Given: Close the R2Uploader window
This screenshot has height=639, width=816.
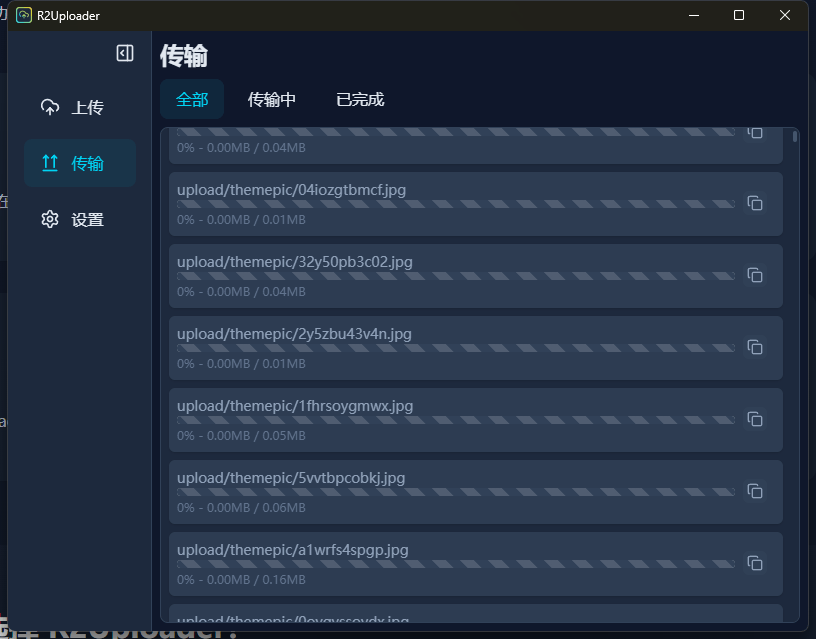Looking at the screenshot, I should click(785, 15).
